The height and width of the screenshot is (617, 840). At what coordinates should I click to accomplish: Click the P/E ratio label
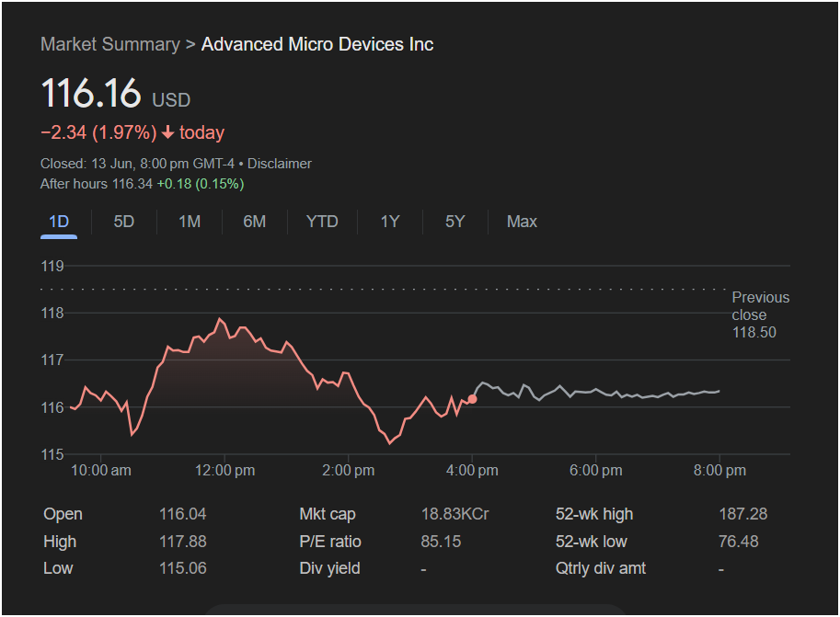(x=330, y=542)
